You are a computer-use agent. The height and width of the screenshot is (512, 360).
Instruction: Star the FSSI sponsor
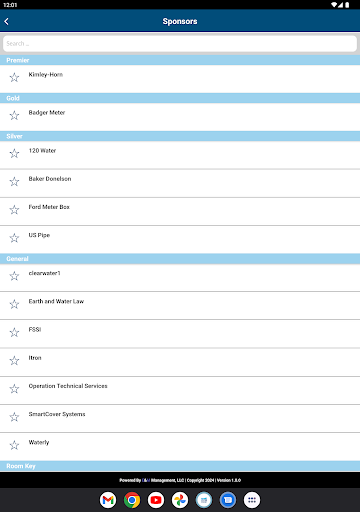(x=14, y=332)
